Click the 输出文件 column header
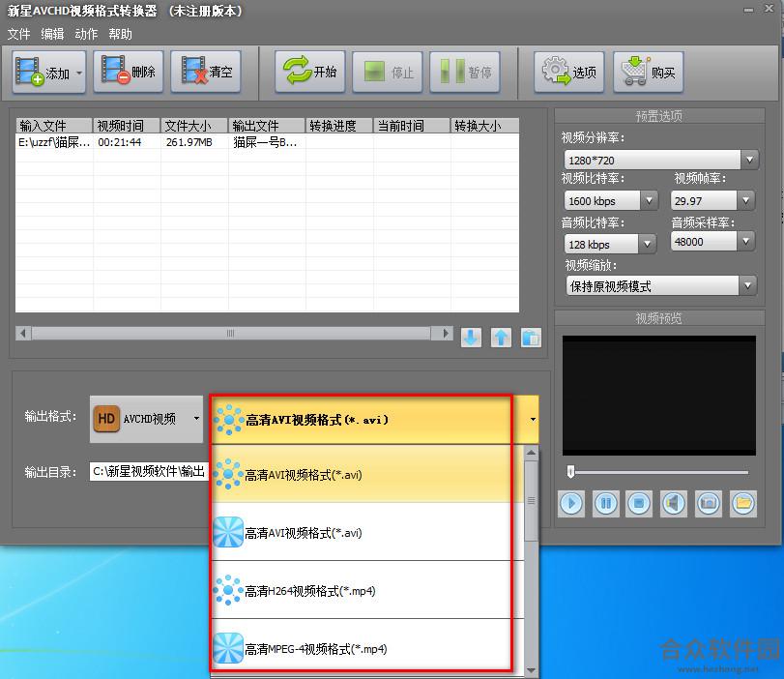The width and height of the screenshot is (784, 679). tap(267, 126)
